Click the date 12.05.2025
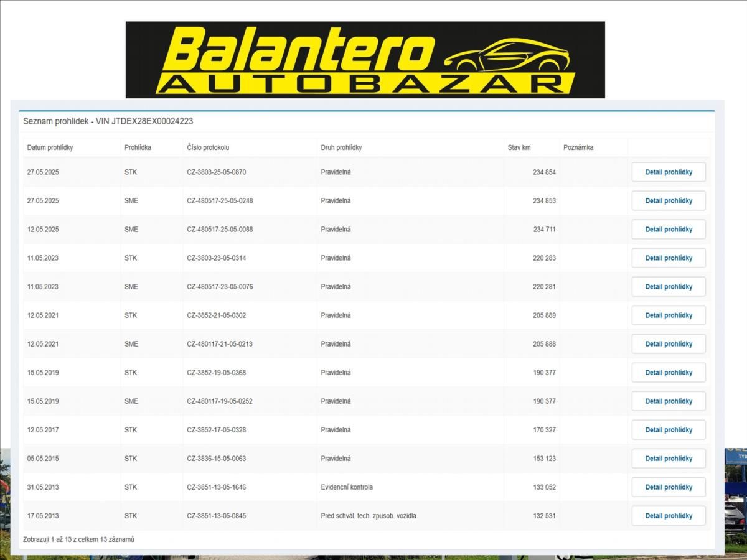This screenshot has height=560, width=747. coord(42,229)
